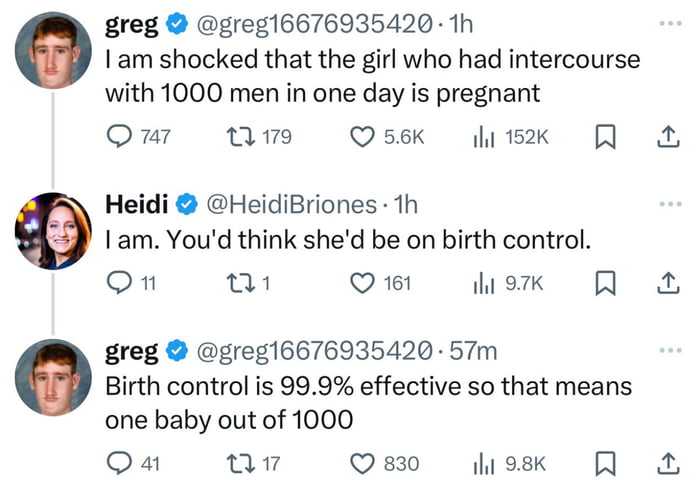Like the tweet with 5.6K likes

[363, 137]
